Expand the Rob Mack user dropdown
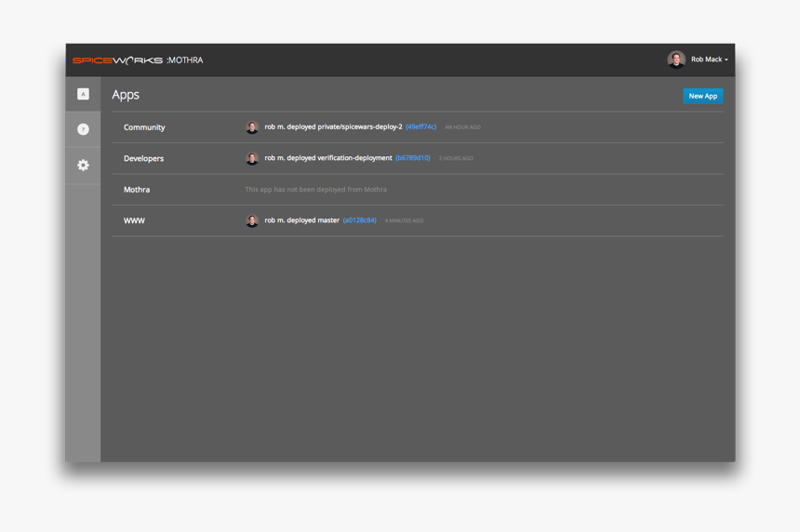 709,60
